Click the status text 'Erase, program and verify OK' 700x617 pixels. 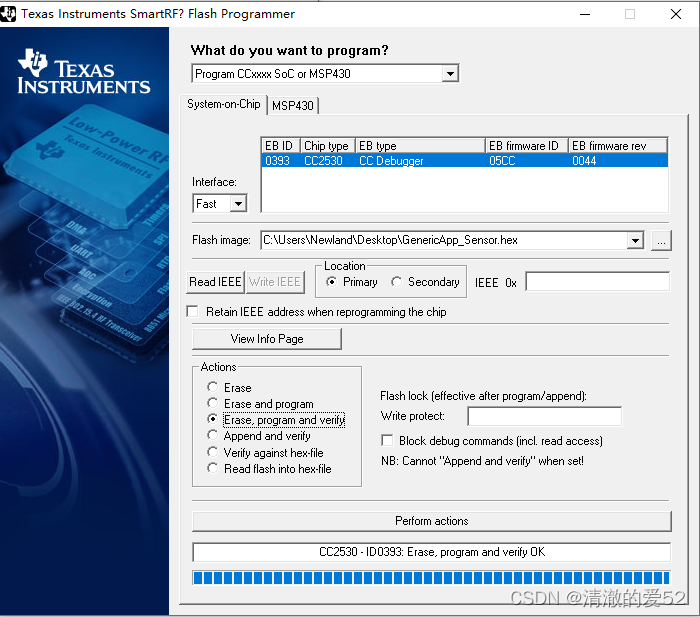[x=476, y=552]
